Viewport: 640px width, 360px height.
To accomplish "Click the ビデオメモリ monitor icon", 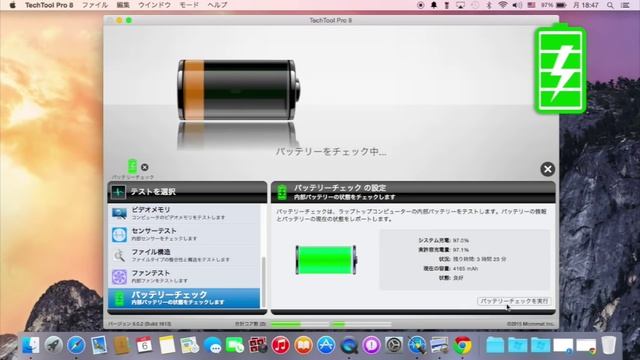I will point(119,213).
